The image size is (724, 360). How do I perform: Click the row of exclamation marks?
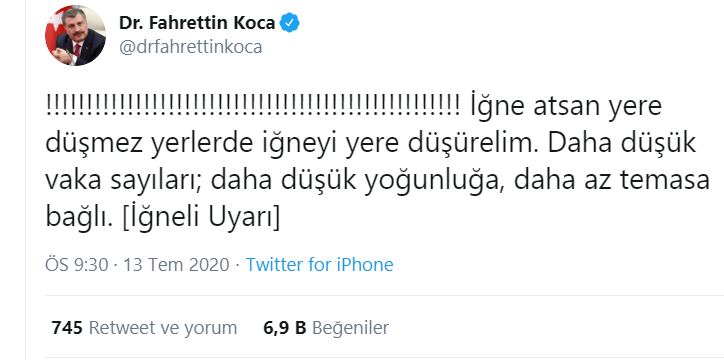tap(252, 107)
